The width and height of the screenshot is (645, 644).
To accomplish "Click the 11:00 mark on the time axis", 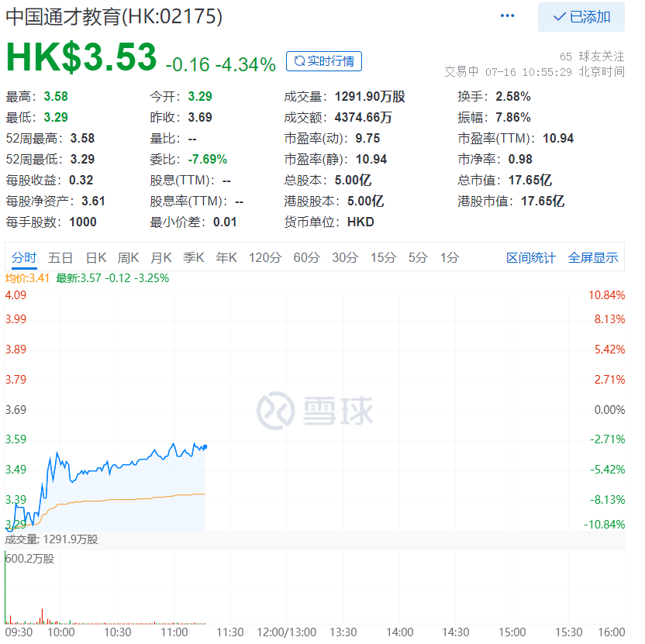I will (x=174, y=632).
